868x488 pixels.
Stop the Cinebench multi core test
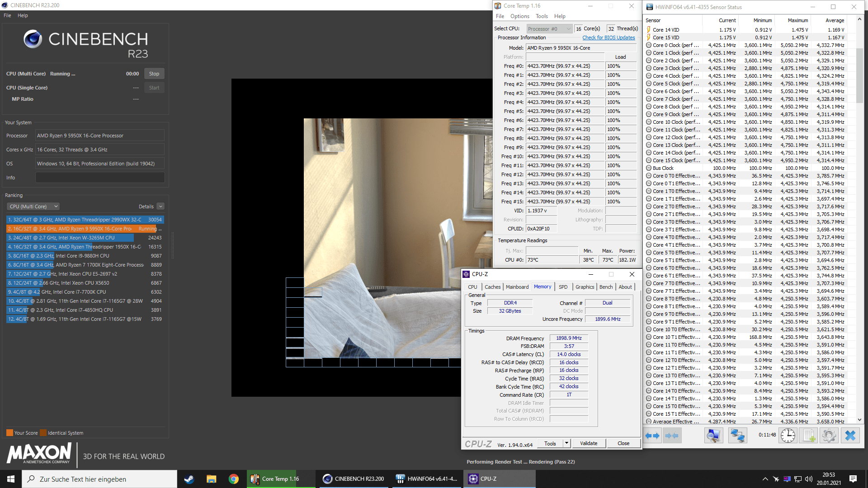(154, 74)
